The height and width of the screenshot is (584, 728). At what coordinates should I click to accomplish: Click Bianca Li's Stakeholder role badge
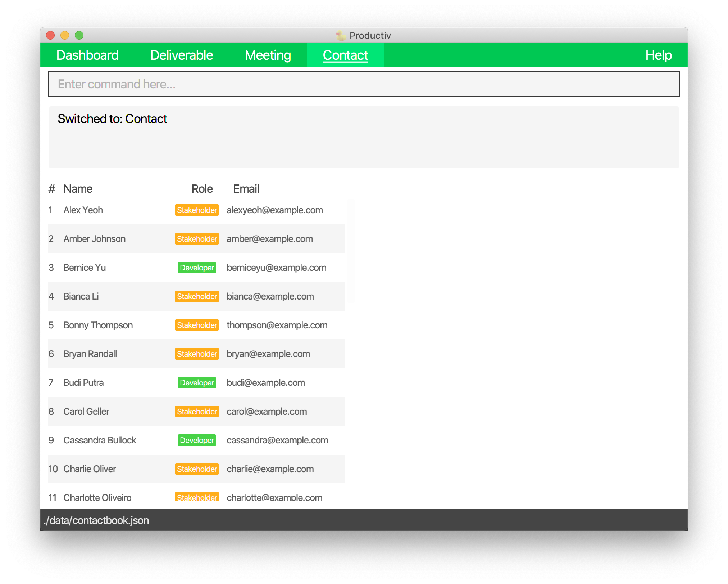(197, 296)
